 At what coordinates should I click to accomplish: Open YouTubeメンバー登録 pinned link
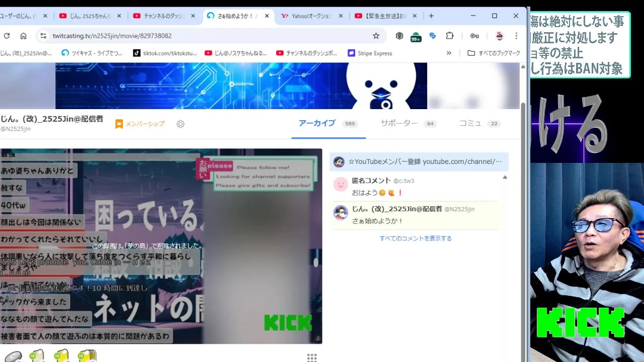pos(419,161)
